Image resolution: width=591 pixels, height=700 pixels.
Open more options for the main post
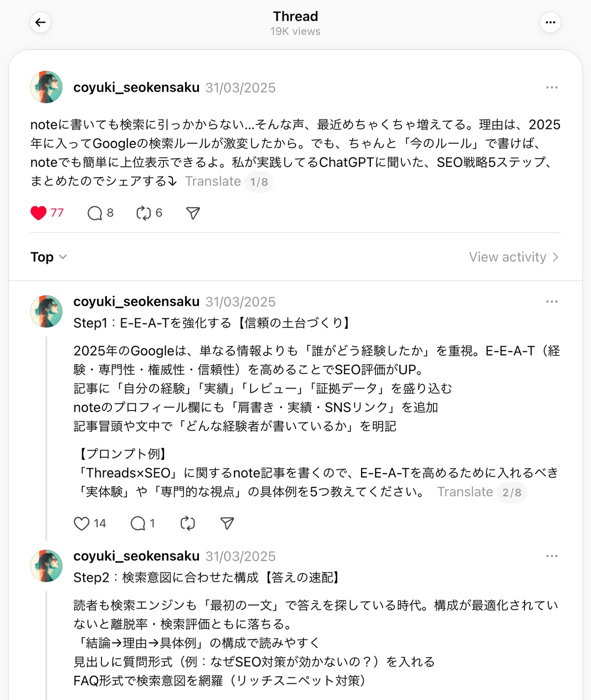pos(552,88)
